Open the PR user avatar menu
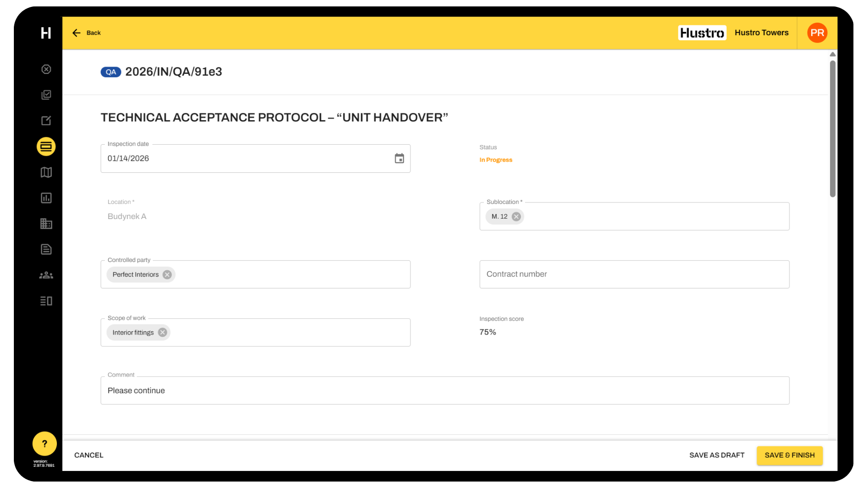This screenshot has width=868, height=488. [x=817, y=33]
